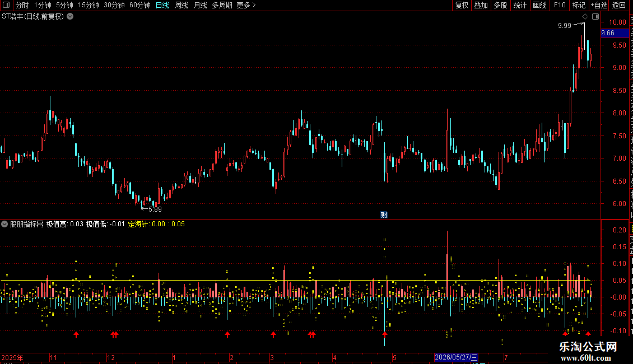Click the 标记 mark button
This screenshot has width=633, height=364.
pyautogui.click(x=579, y=5)
